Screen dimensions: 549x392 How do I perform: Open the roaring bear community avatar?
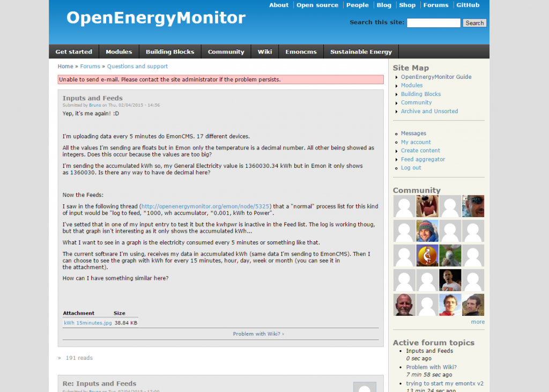(427, 206)
